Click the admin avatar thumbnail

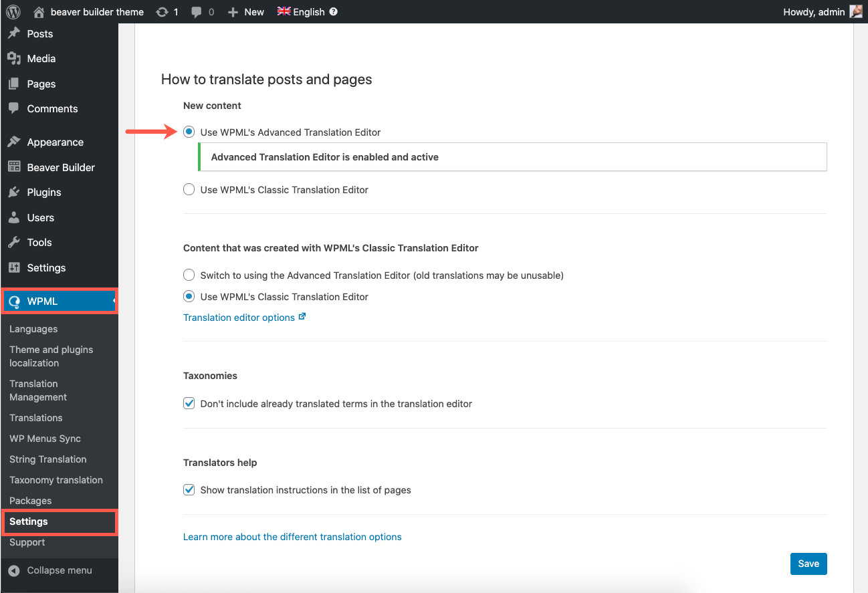856,11
